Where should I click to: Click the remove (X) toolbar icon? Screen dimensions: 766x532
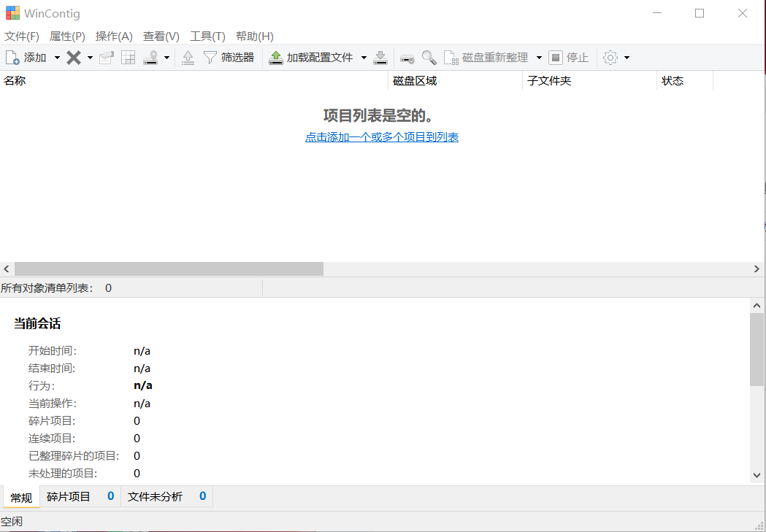74,58
